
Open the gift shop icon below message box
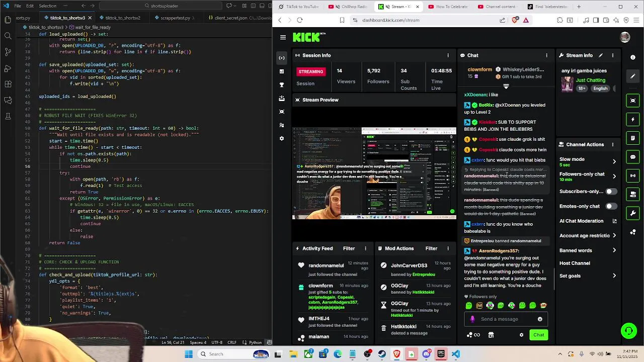(x=491, y=335)
